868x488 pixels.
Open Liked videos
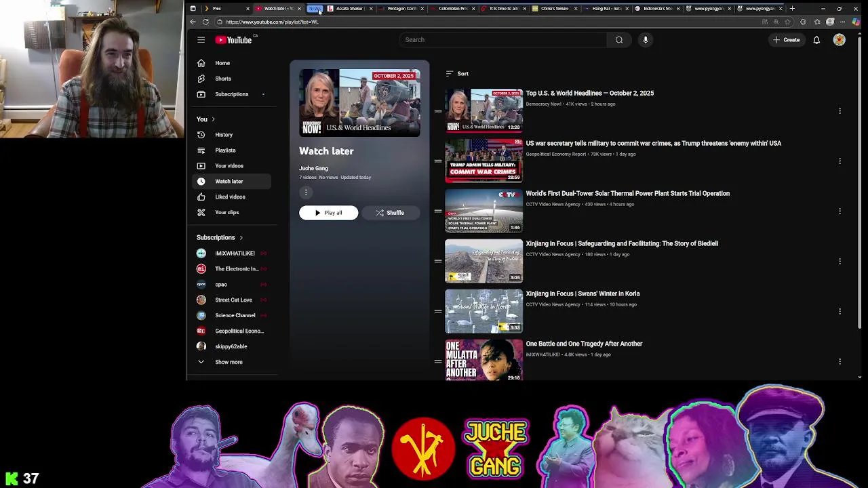click(x=231, y=197)
